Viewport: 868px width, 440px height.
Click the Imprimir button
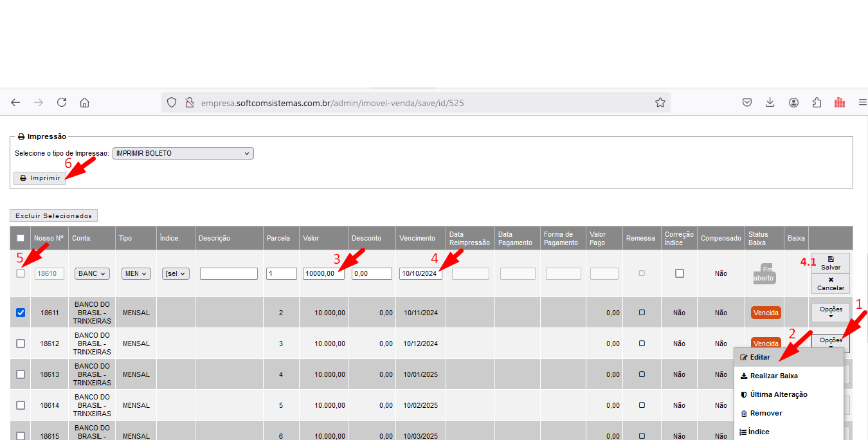click(x=40, y=178)
